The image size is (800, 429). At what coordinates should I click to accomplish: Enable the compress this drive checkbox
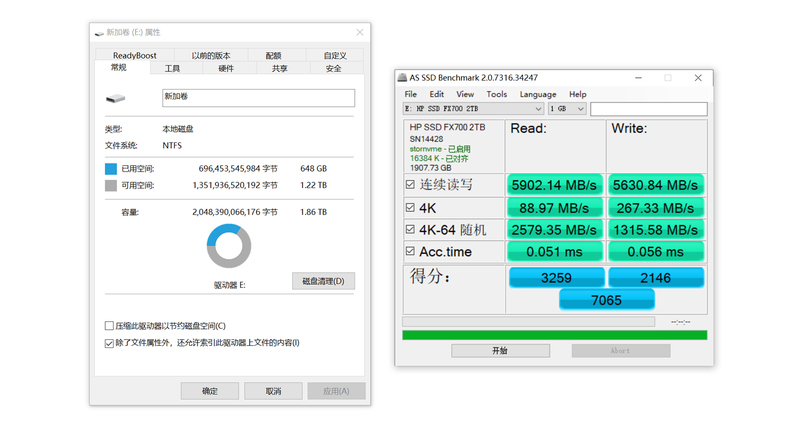click(109, 325)
